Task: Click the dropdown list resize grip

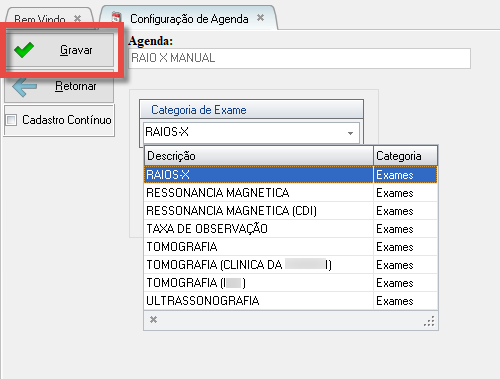Action: click(429, 321)
